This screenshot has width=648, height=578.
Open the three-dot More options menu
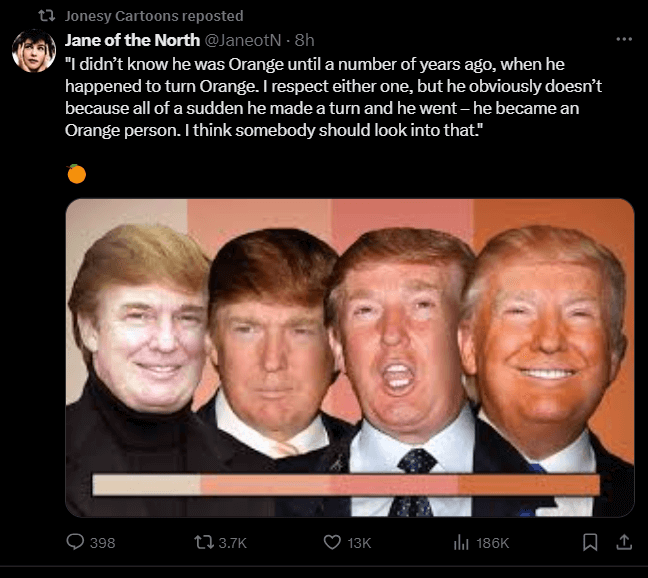click(x=624, y=40)
